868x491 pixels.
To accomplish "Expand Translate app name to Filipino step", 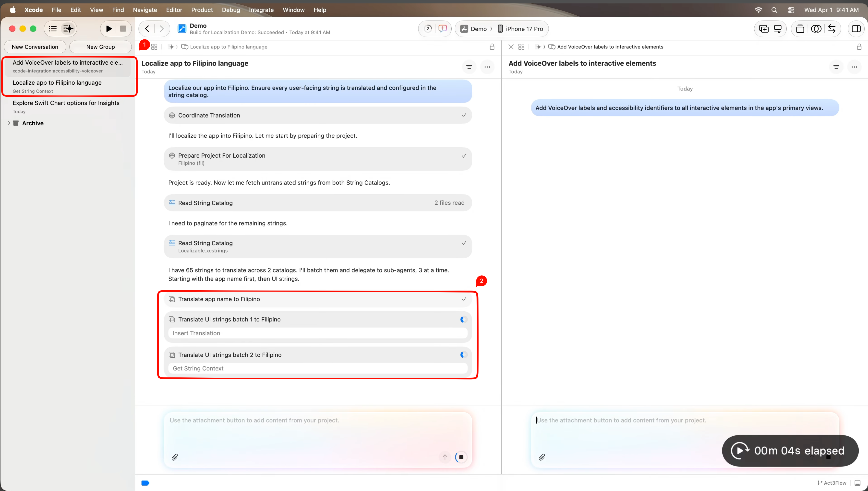I will pyautogui.click(x=318, y=299).
